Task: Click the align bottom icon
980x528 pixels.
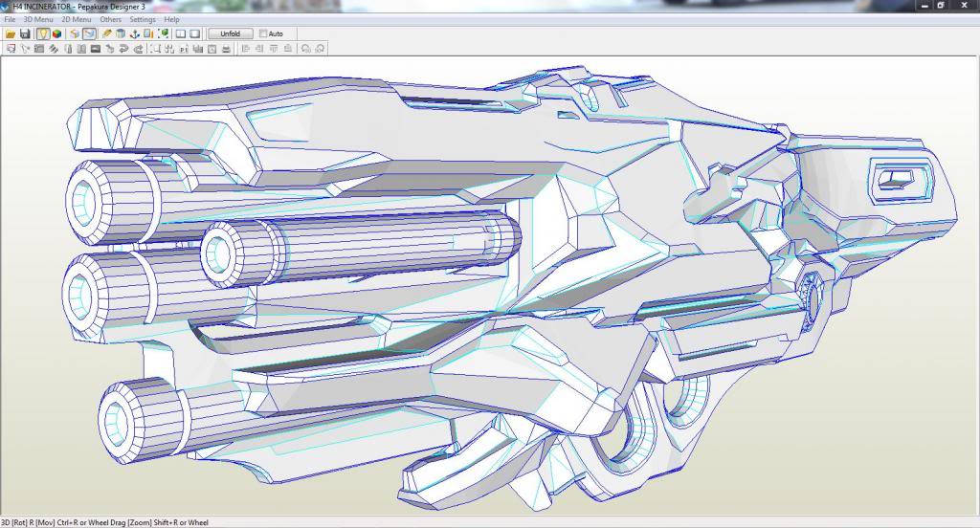Action: [x=287, y=49]
